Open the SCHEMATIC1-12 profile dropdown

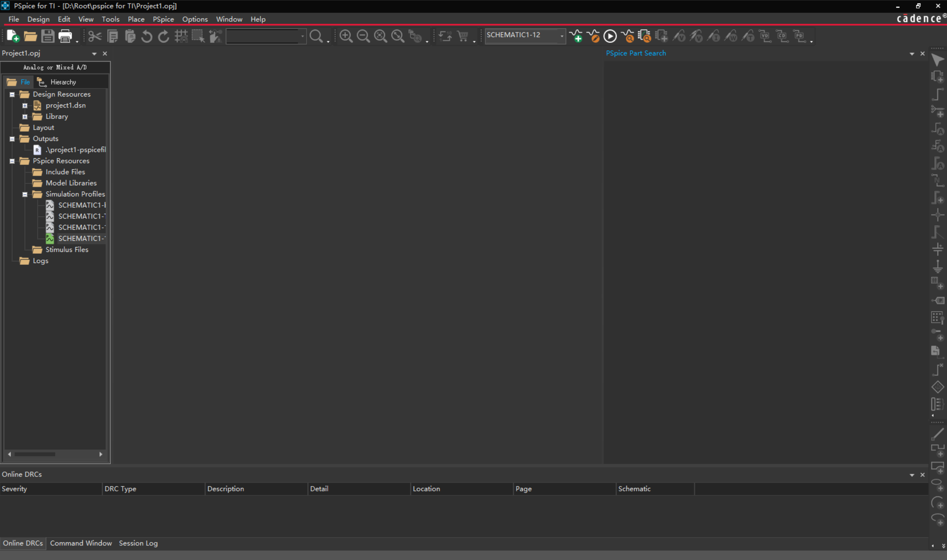[562, 36]
